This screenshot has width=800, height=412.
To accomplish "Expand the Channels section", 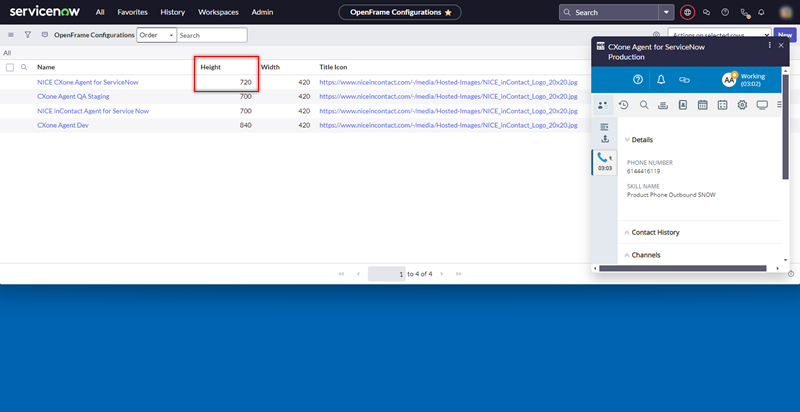I will coord(642,255).
